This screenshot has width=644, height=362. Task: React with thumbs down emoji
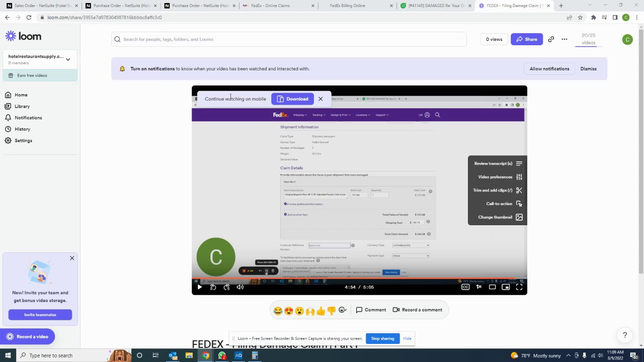(x=331, y=310)
